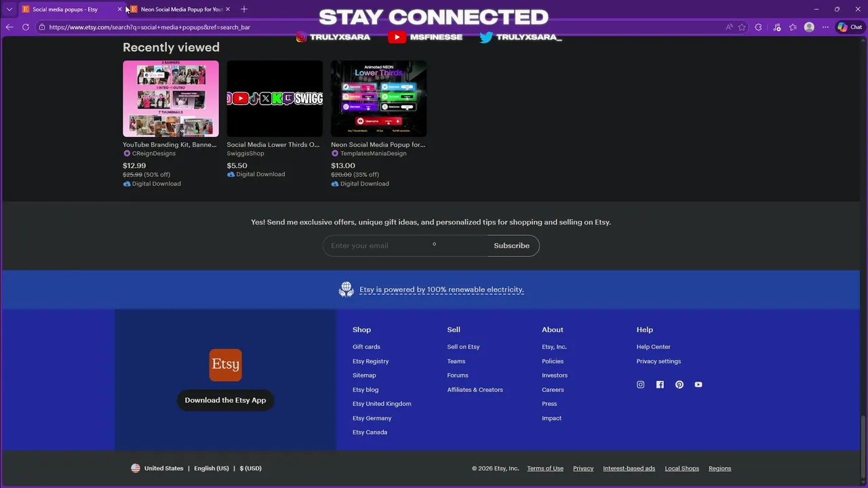The width and height of the screenshot is (868, 488).
Task: Open the Settings and more ellipsis menu
Action: click(825, 27)
